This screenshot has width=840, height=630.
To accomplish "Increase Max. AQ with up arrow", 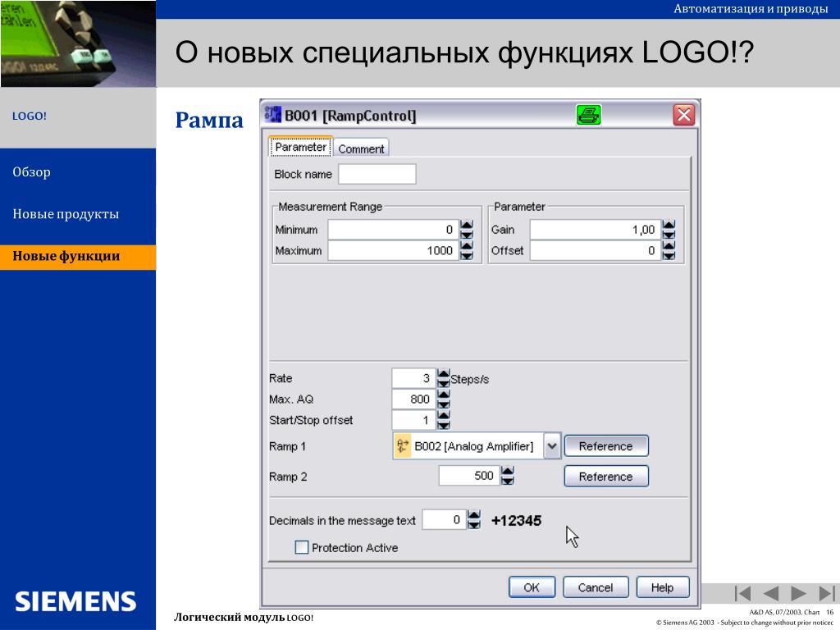I will [444, 395].
